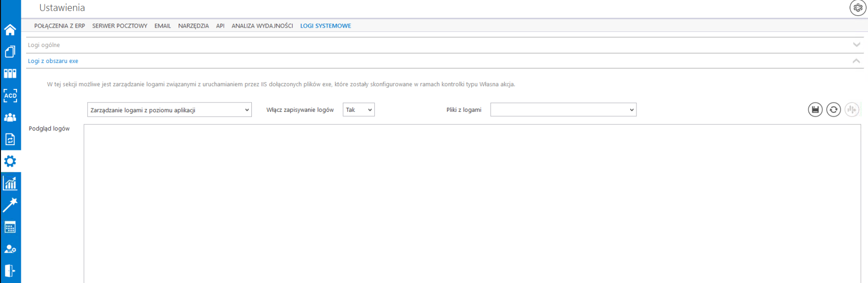
Task: Open the Pliki z logami dropdown
Action: (x=563, y=110)
